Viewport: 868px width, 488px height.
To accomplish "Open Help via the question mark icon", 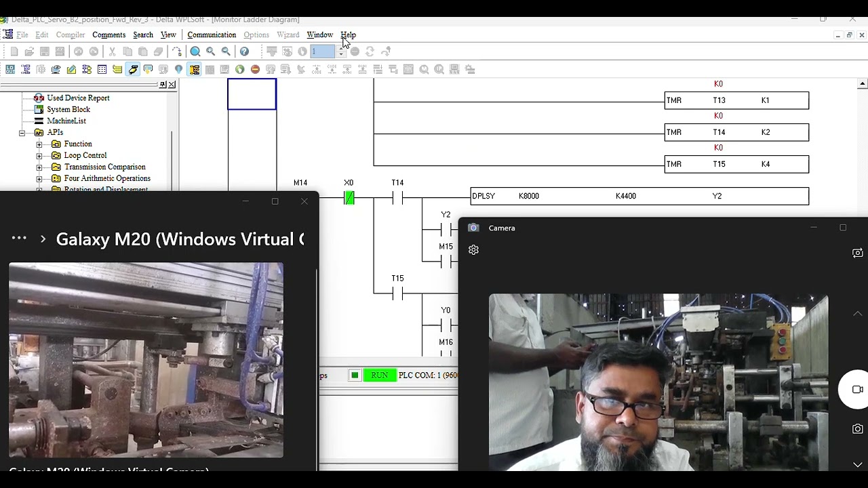I will point(245,52).
